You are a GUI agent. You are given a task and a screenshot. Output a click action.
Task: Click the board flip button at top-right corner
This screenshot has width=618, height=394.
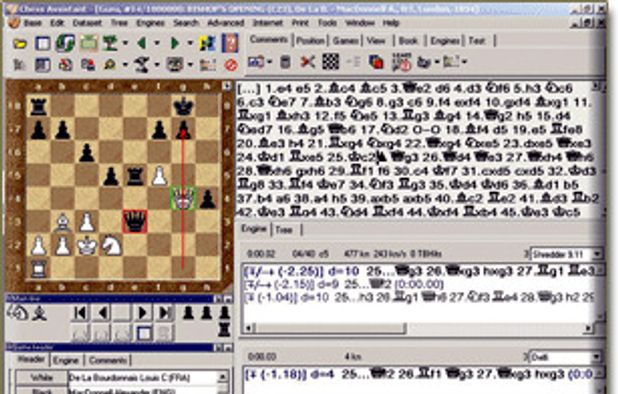tap(227, 86)
